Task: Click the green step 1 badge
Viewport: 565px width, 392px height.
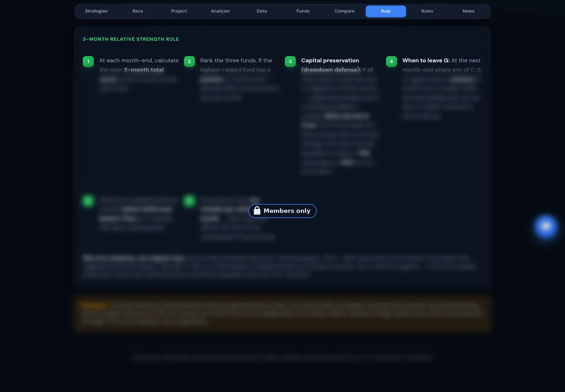Action: (x=88, y=61)
